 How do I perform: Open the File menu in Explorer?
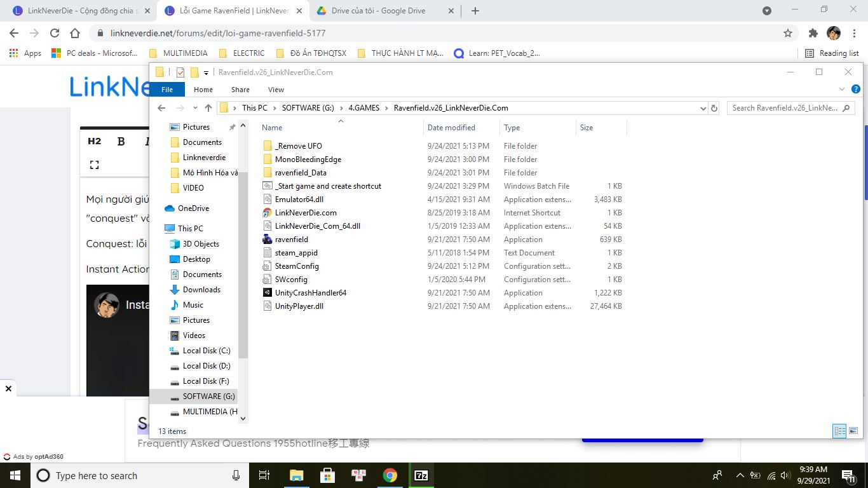pyautogui.click(x=167, y=90)
